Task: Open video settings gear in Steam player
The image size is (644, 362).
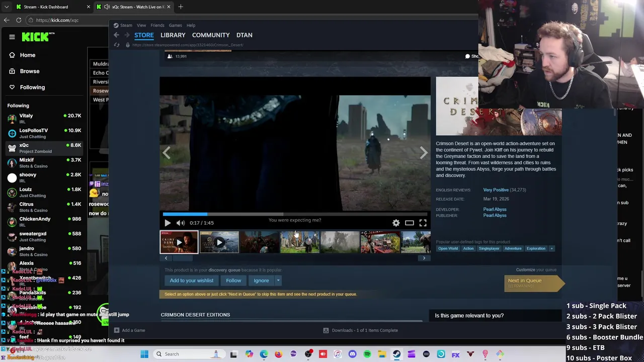Action: pos(396,223)
